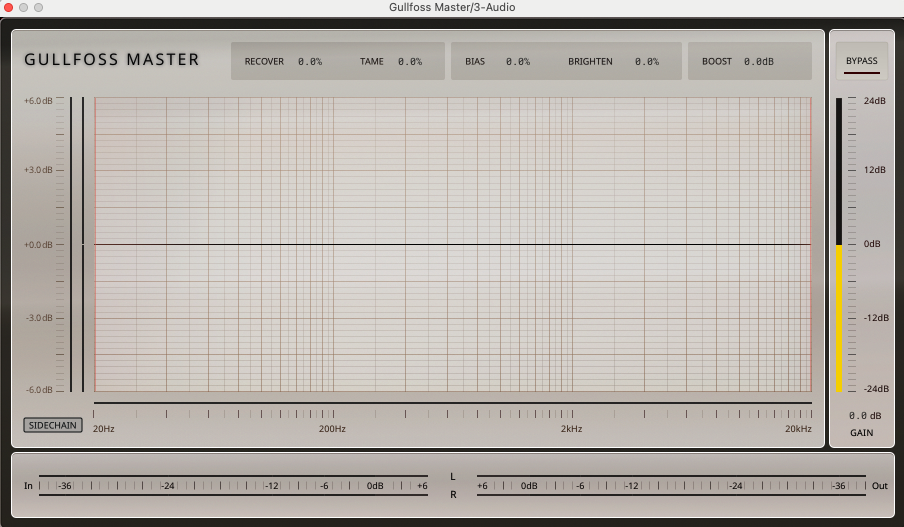
Task: Click the 20kHz frequency label
Action: point(797,429)
